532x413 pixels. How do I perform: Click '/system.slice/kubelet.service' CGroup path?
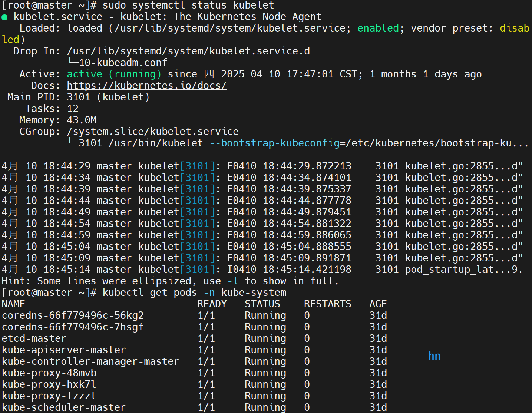tap(153, 131)
